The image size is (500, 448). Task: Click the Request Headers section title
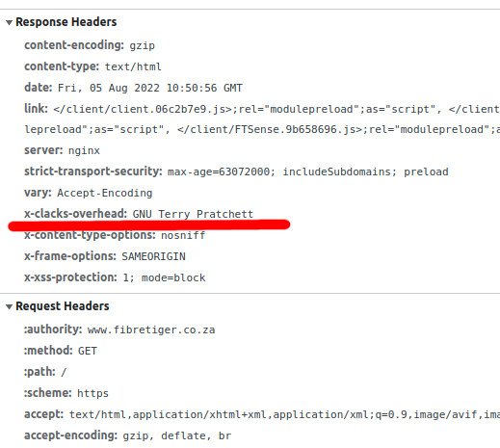63,306
